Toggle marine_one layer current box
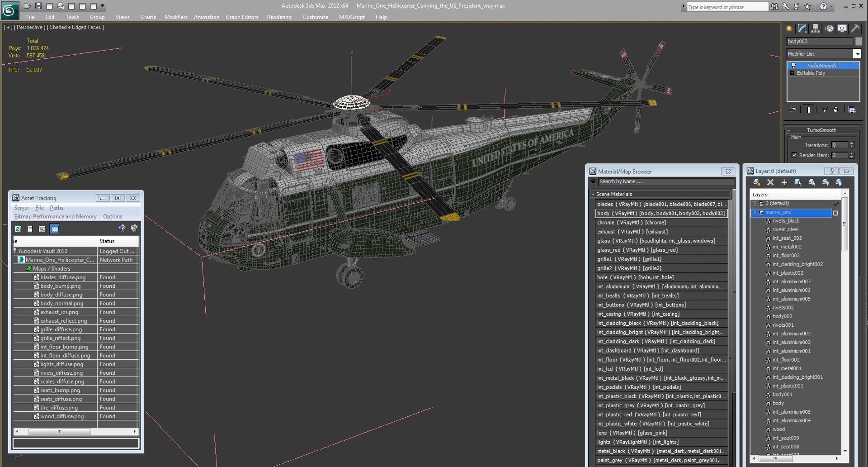 (x=835, y=213)
